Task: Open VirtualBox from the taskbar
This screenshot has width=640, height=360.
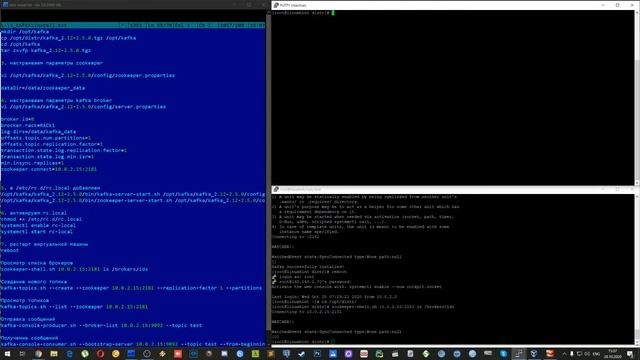Action: [x=533, y=354]
